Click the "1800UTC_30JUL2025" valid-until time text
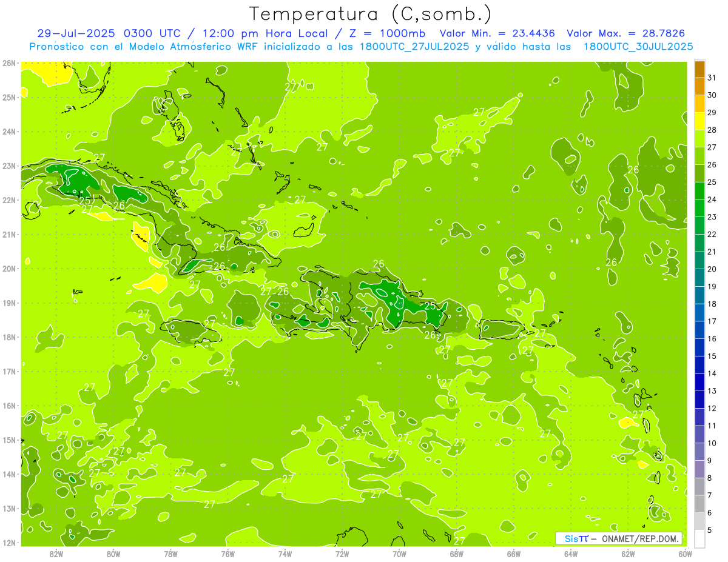The image size is (728, 562). pyautogui.click(x=638, y=47)
